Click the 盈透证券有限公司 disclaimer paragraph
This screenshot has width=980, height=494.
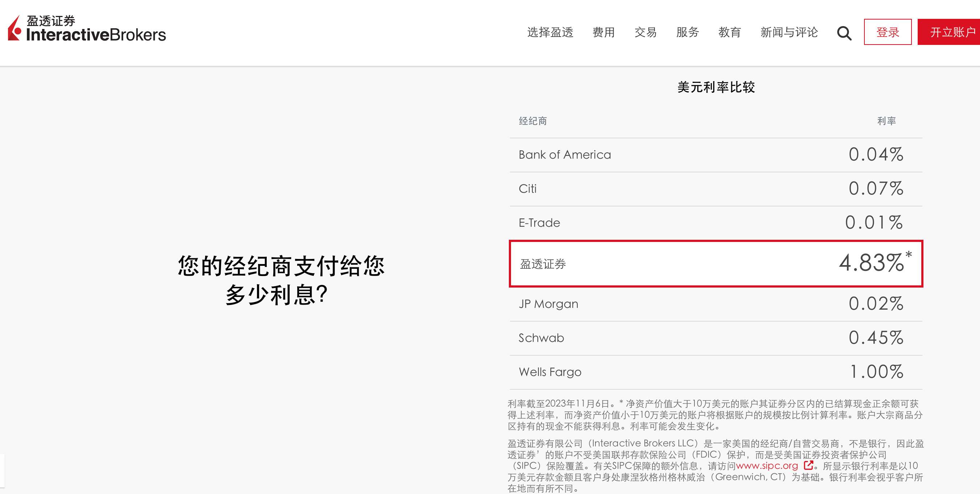tap(715, 466)
